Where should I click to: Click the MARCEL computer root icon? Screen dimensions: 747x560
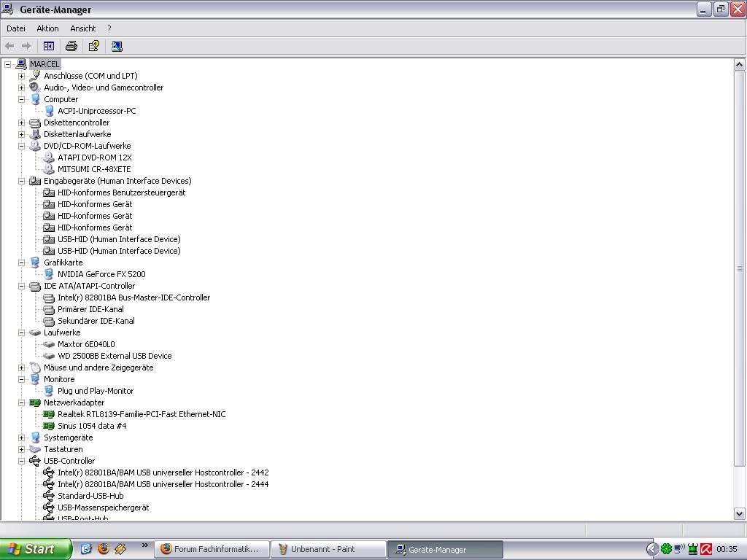21,64
